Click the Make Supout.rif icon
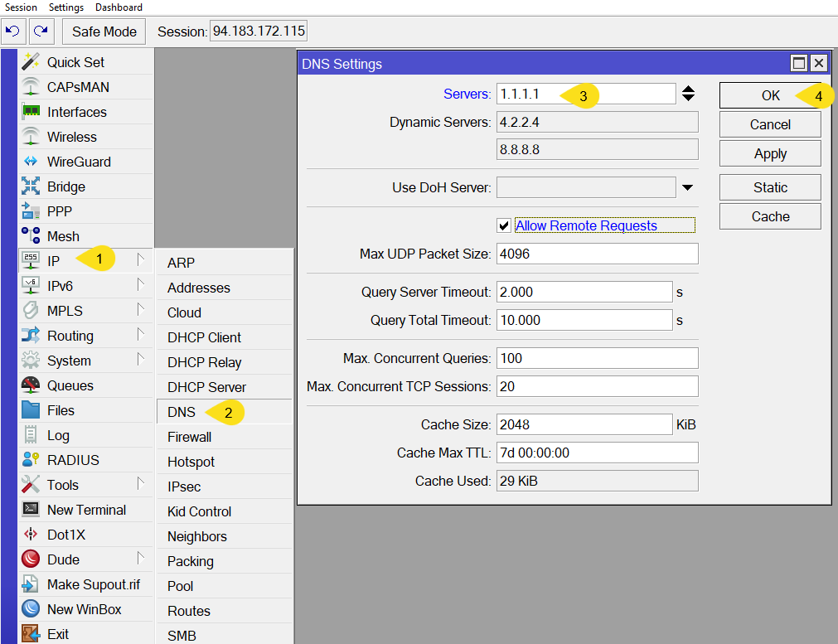Image resolution: width=838 pixels, height=644 pixels. tap(31, 584)
